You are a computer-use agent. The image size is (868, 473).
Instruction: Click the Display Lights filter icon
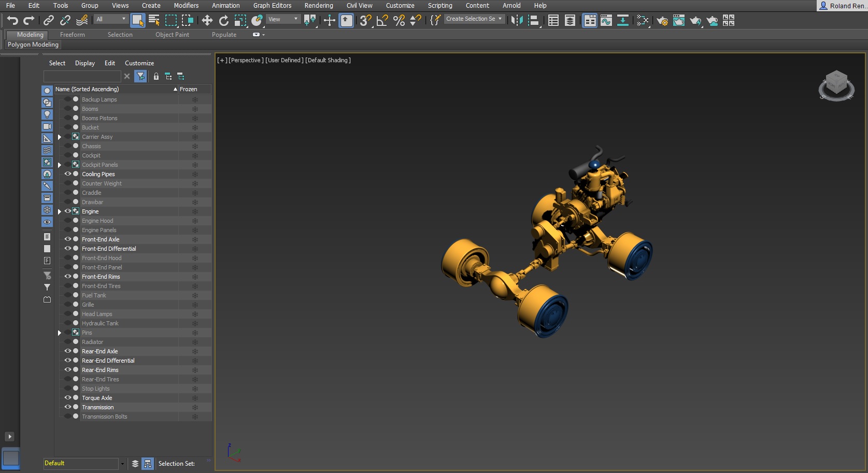tap(47, 114)
